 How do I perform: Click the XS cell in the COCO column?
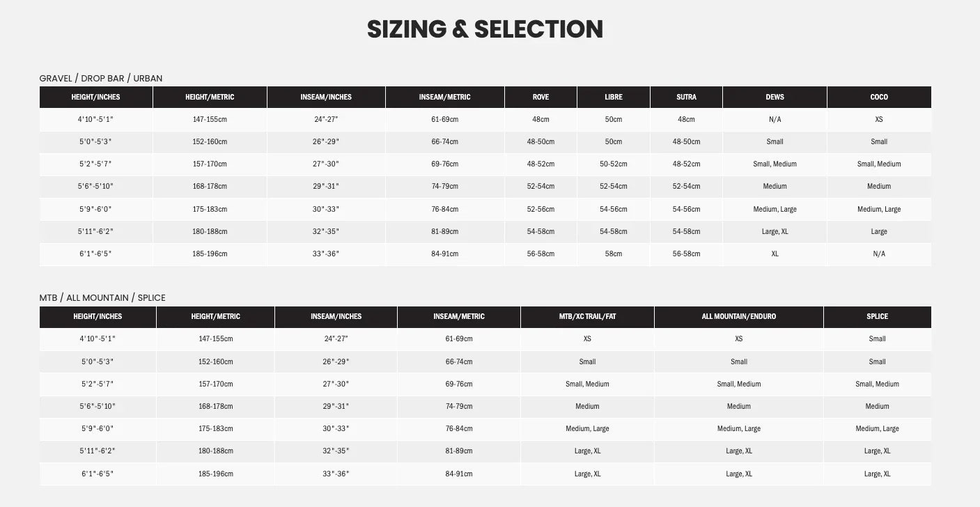click(x=879, y=120)
